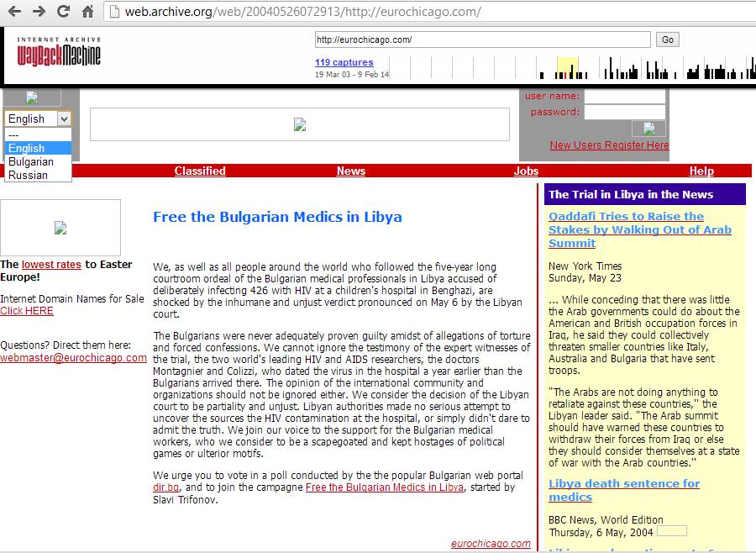This screenshot has height=553, width=756.
Task: Click the browser back arrow
Action: point(14,12)
